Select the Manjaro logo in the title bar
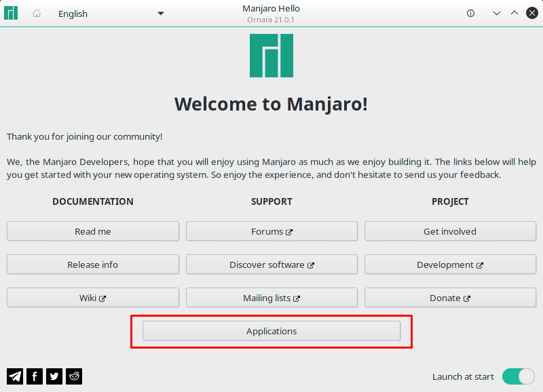 [11, 12]
